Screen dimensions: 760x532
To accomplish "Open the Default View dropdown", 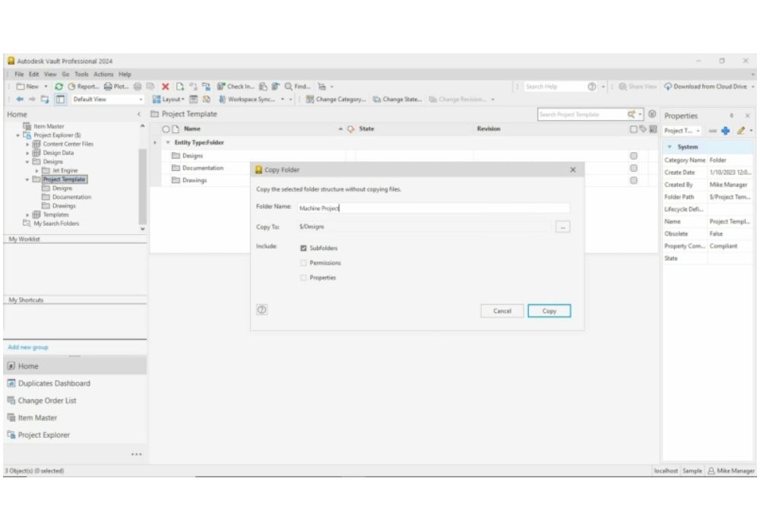I will (141, 99).
